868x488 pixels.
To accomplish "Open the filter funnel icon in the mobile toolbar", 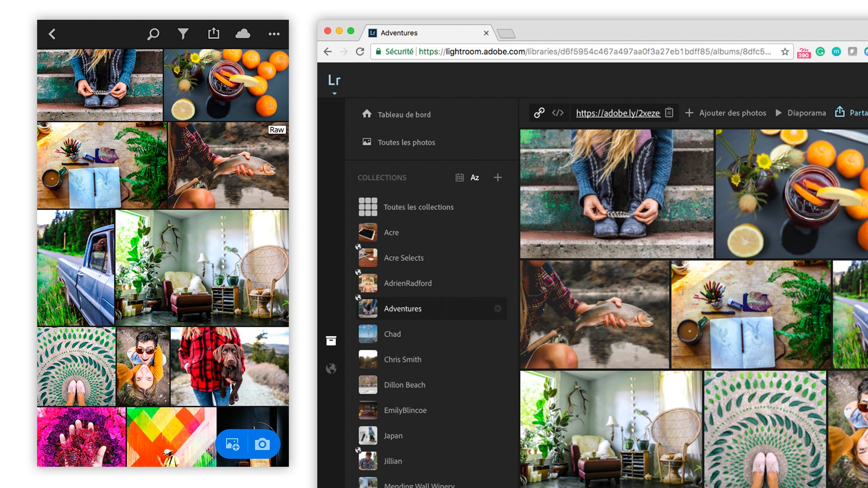I will [x=183, y=34].
